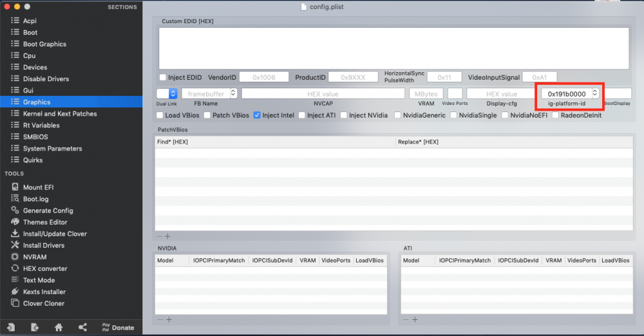This screenshot has width=644, height=336.
Task: Click the ProductID input field
Action: click(x=353, y=77)
